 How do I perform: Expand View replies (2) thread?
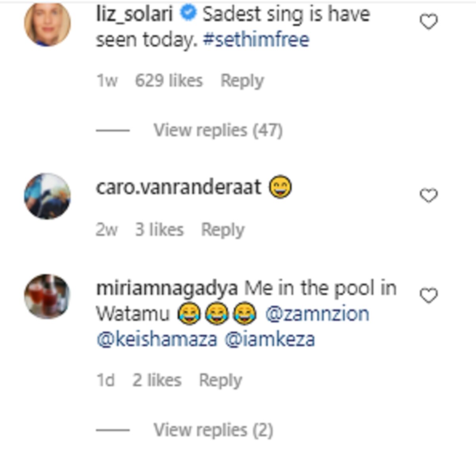213,430
